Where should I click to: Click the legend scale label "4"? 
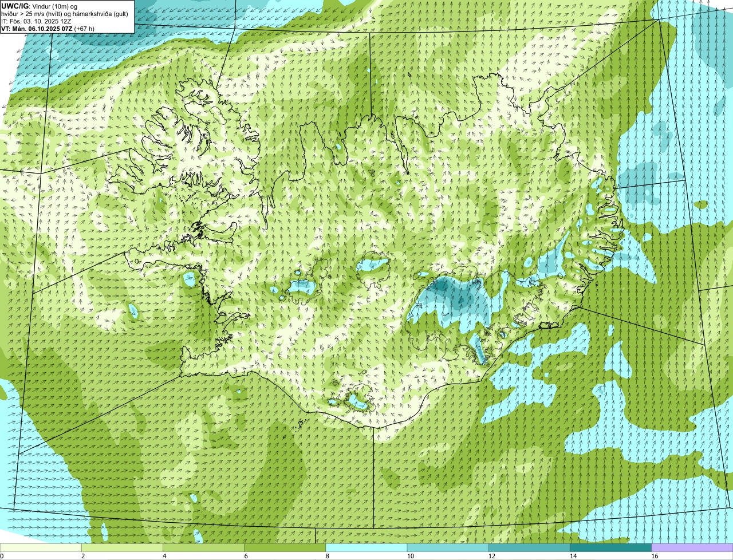(164, 556)
